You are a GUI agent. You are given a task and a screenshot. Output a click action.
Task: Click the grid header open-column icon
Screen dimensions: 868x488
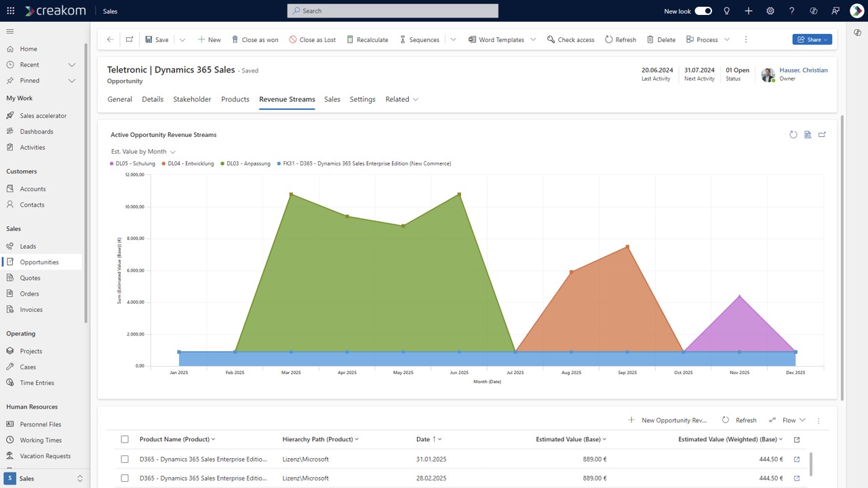[797, 439]
